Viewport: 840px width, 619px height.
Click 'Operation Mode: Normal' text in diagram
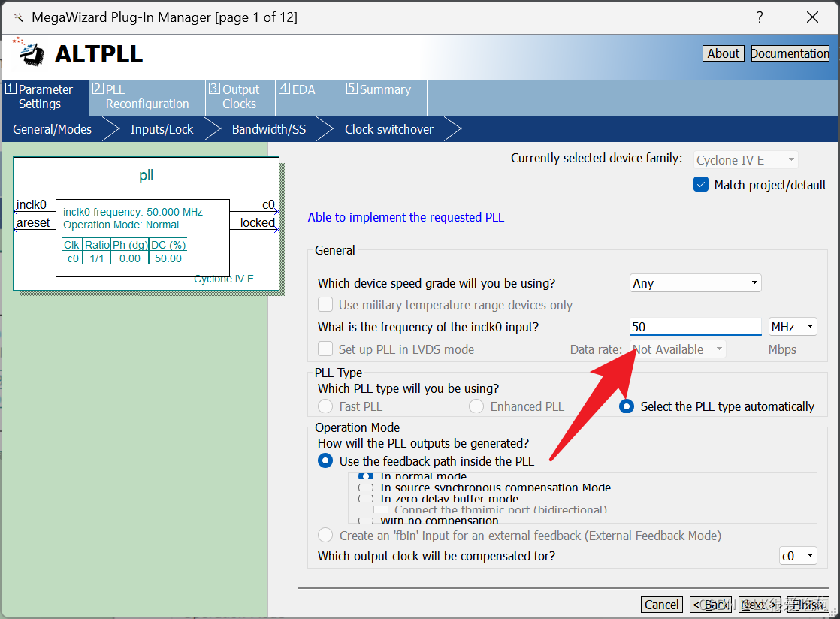[121, 225]
